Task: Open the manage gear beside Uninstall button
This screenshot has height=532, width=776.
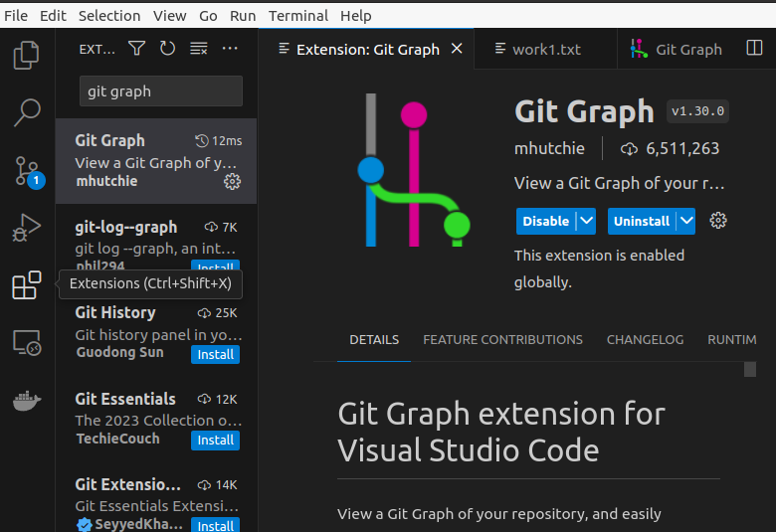Action: [x=718, y=221]
